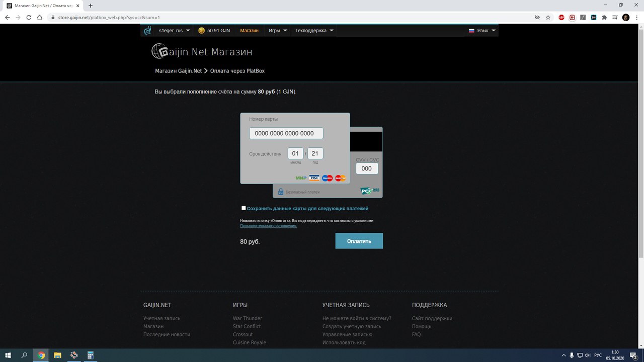644x362 pixels.
Task: Open footer link Учетная запись
Action: click(x=162, y=318)
